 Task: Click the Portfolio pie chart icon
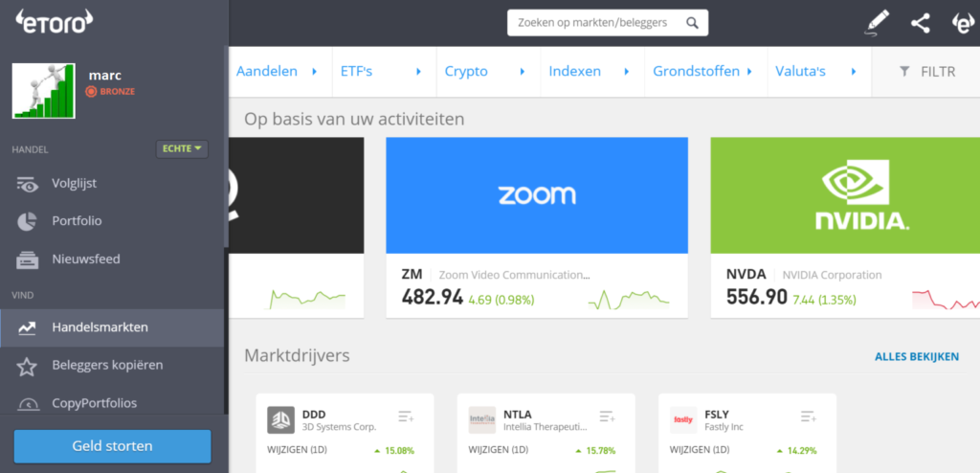28,221
